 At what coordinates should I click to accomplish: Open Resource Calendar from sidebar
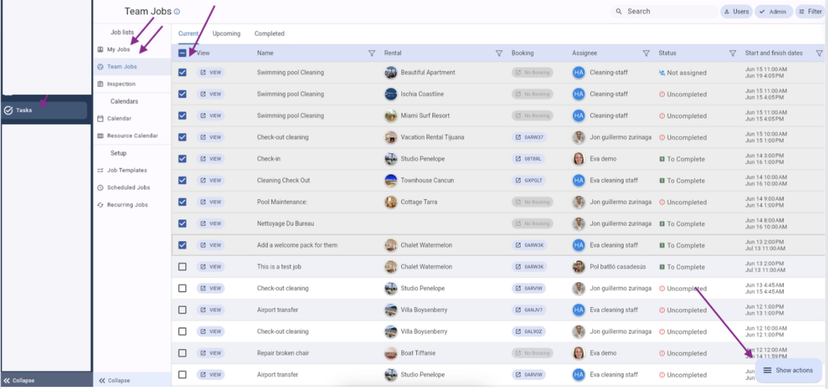point(132,136)
